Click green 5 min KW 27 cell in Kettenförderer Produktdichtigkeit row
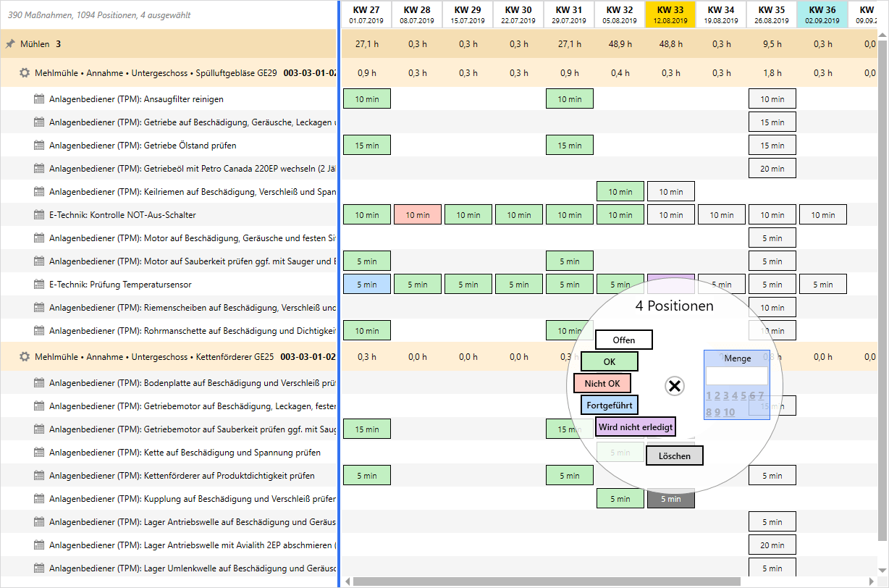Screen dimensions: 889x588 click(367, 476)
